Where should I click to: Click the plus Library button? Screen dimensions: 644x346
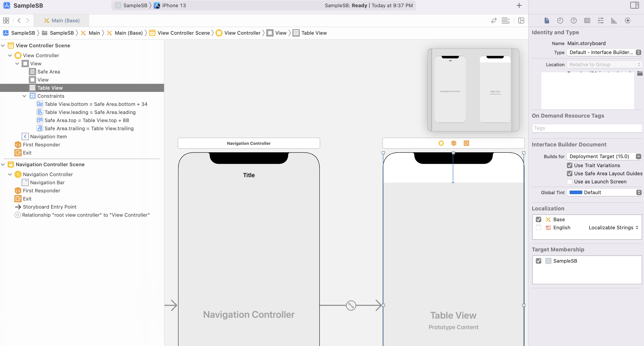(x=519, y=5)
